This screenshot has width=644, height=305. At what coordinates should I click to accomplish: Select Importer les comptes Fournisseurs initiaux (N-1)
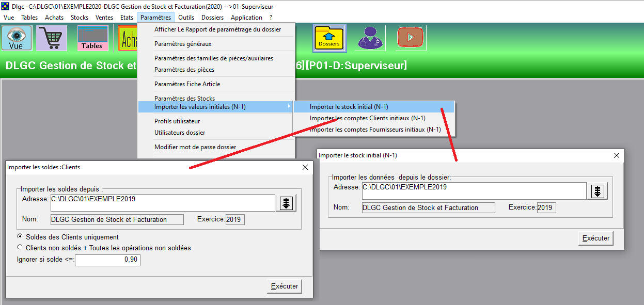(374, 130)
